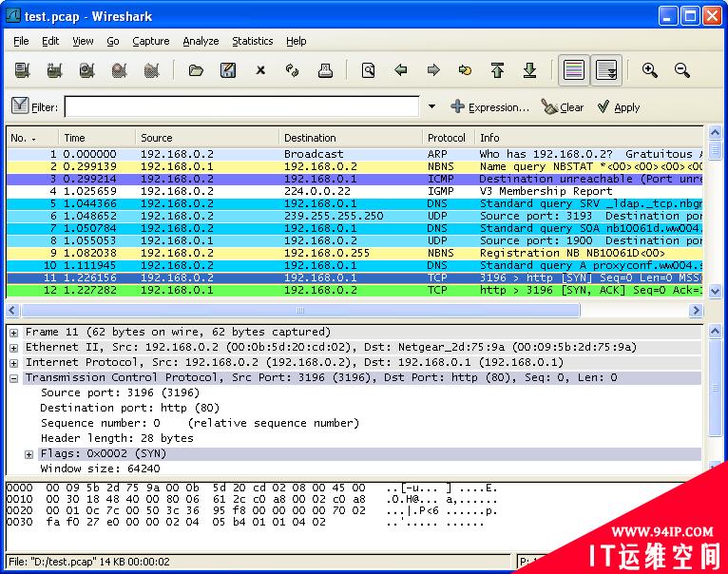Go back in packet history arrow
Viewport: 728px width, 574px height.
pyautogui.click(x=401, y=70)
